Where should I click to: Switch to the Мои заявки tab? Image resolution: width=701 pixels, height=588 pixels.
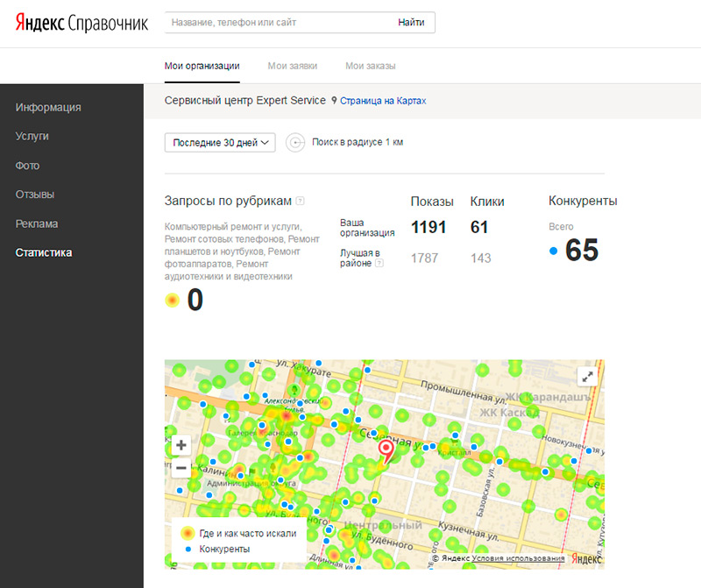(293, 66)
